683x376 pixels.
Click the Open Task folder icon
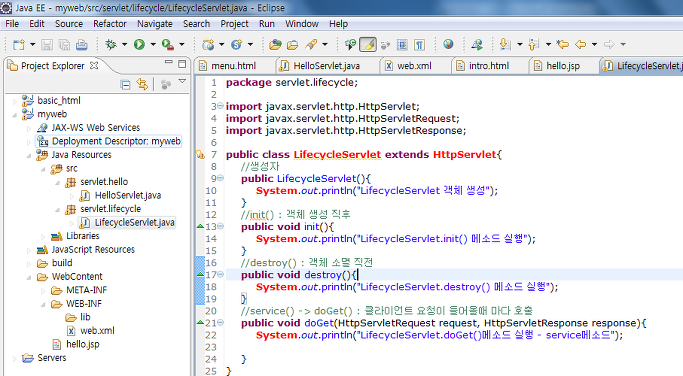point(293,44)
